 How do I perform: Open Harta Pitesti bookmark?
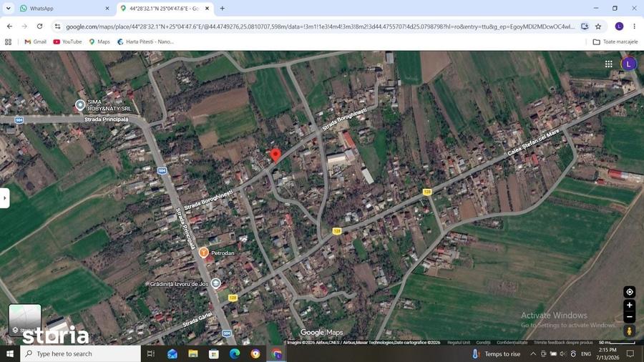[x=145, y=41]
